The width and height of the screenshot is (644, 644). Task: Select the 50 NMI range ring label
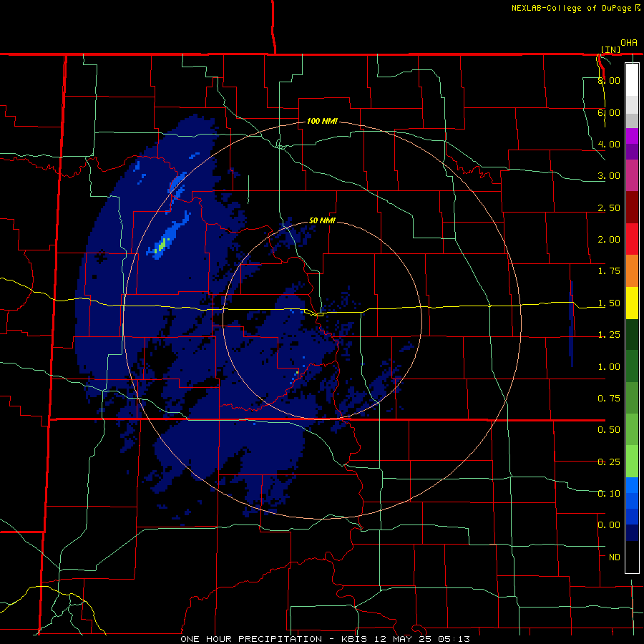click(x=322, y=220)
